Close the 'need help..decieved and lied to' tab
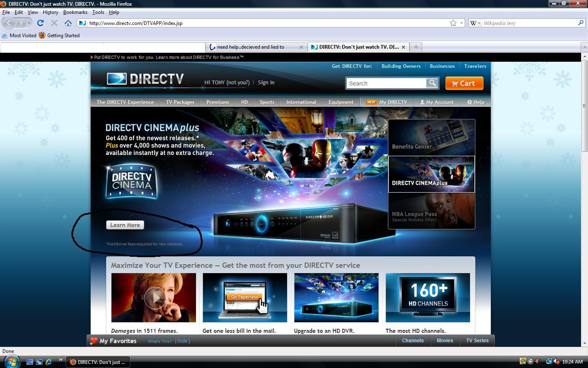This screenshot has width=588, height=368. click(301, 47)
